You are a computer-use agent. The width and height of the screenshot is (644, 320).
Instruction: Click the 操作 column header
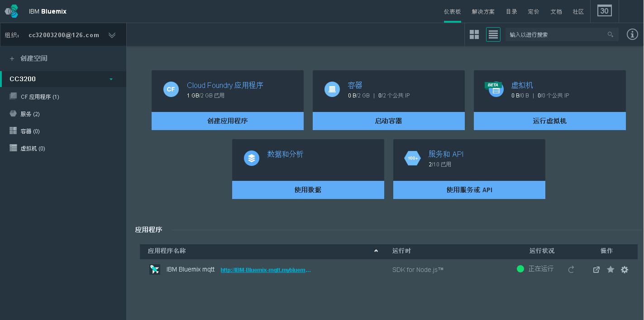coord(606,251)
